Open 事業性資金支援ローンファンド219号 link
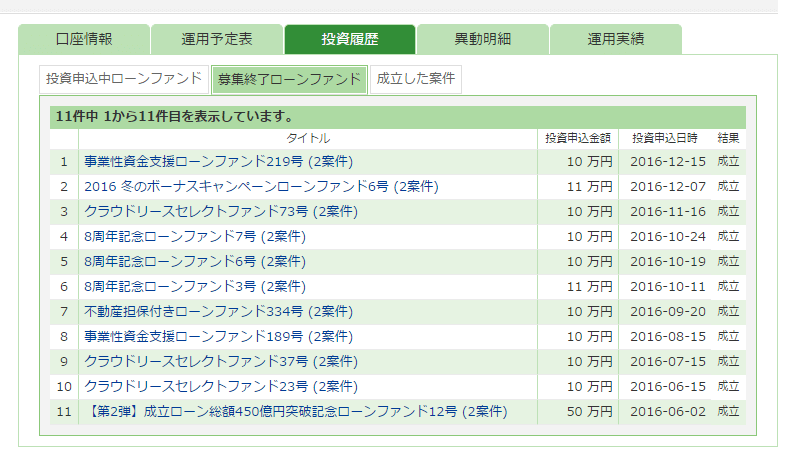This screenshot has width=807, height=474. (218, 162)
